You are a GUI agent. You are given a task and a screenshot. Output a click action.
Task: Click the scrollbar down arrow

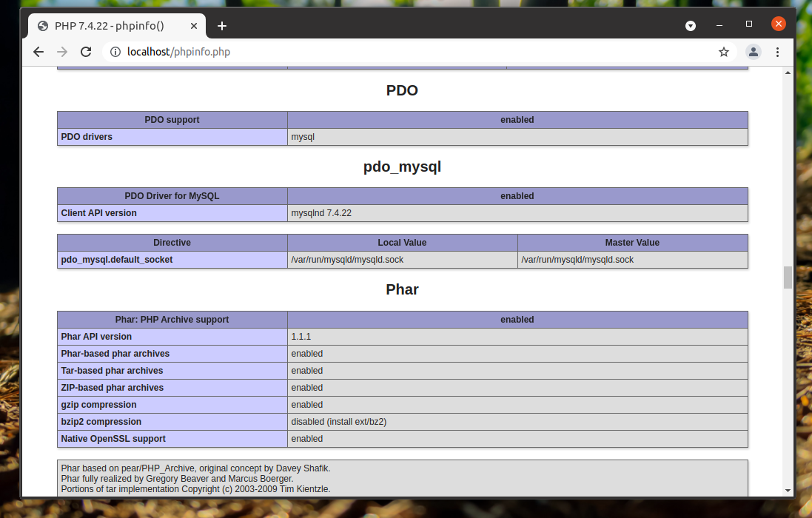(x=788, y=491)
